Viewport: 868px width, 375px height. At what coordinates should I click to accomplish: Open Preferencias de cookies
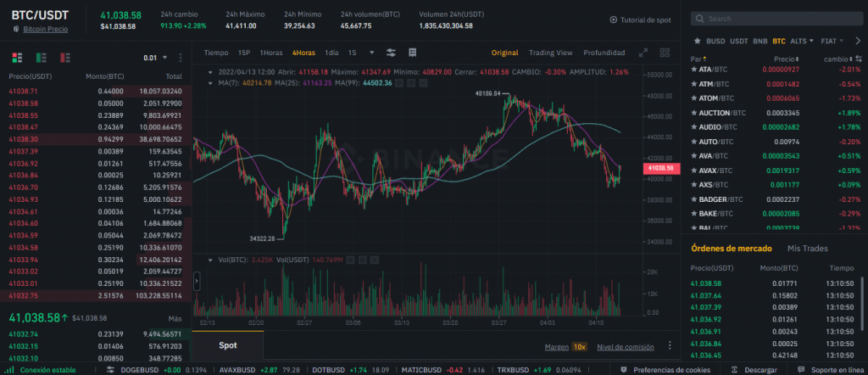click(x=666, y=369)
